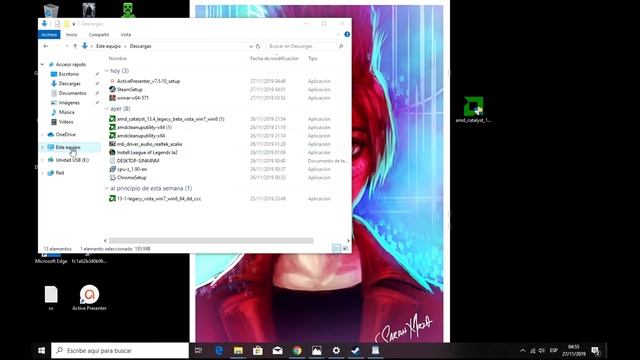Show hidden system tray icons
Image resolution: width=640 pixels, height=360 pixels.
point(522,351)
